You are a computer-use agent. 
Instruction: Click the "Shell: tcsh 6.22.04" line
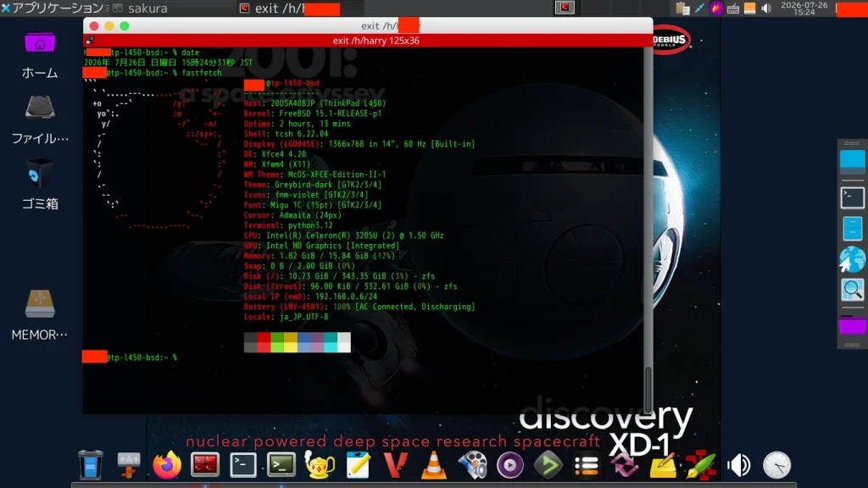coord(286,134)
